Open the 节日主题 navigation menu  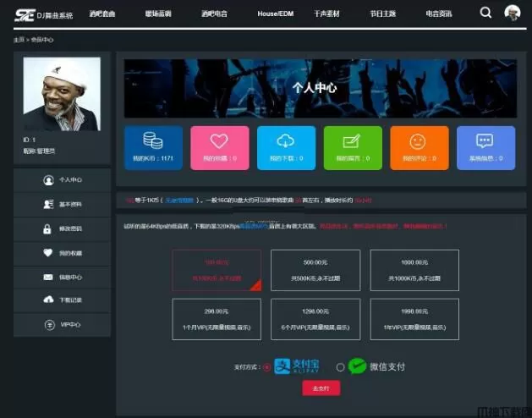click(382, 14)
